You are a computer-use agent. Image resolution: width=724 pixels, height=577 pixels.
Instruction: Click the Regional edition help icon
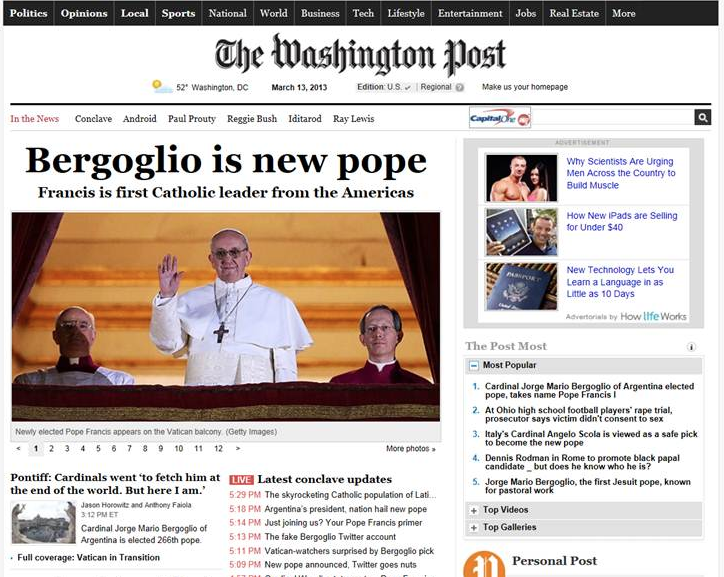coord(460,88)
